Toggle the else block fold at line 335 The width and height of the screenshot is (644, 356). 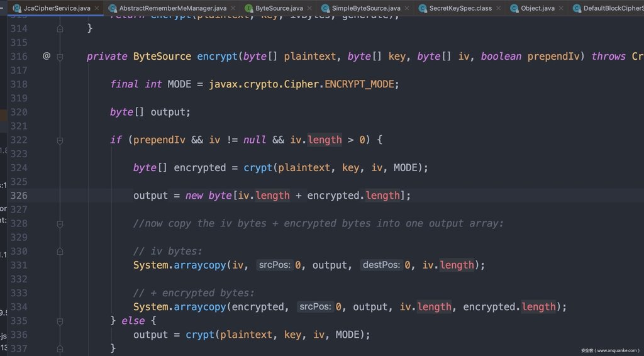click(60, 321)
